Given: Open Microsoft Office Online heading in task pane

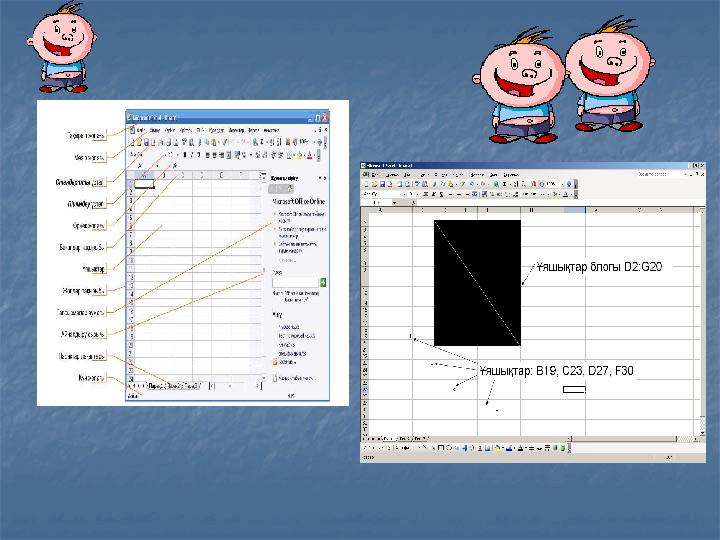Looking at the screenshot, I should coord(299,201).
